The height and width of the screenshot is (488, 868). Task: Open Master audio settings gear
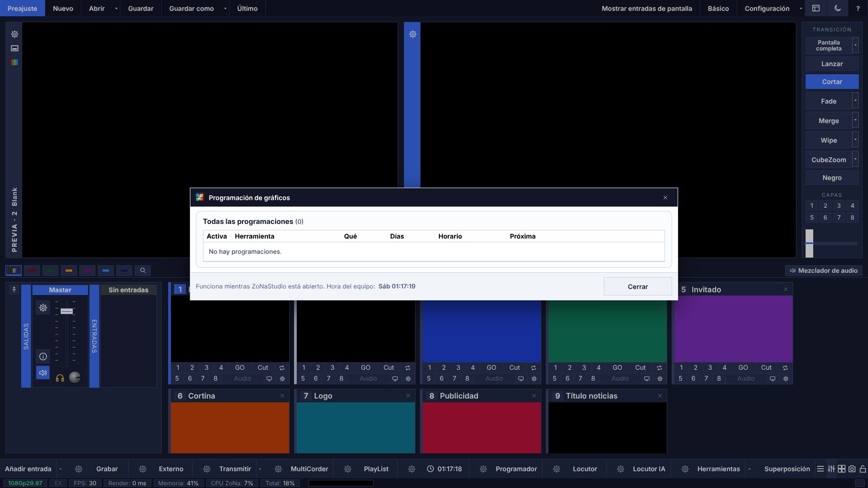[x=43, y=308]
